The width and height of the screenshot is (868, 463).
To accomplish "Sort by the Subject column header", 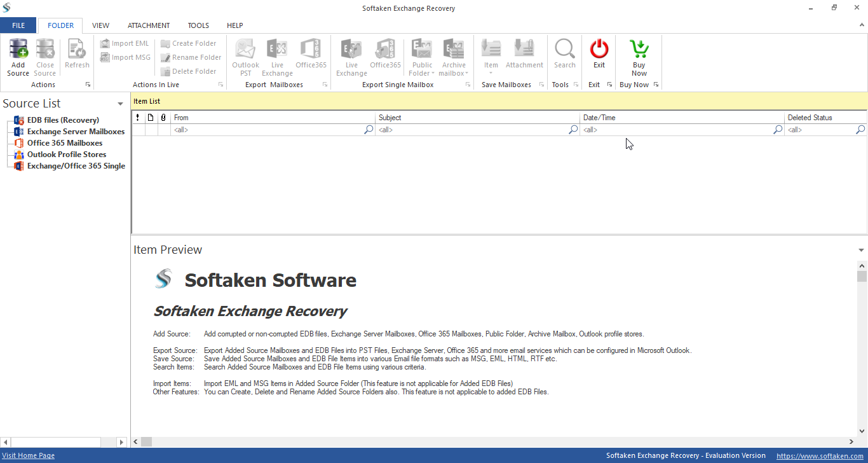I will tap(477, 118).
